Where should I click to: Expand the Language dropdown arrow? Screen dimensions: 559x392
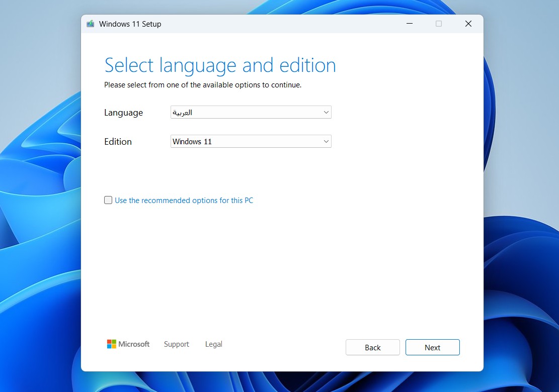(326, 113)
